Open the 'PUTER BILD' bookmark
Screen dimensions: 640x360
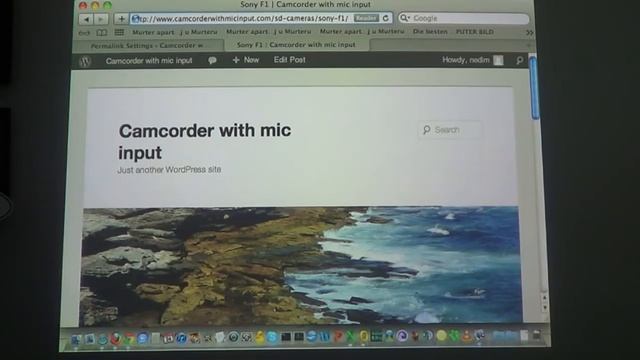pos(475,31)
